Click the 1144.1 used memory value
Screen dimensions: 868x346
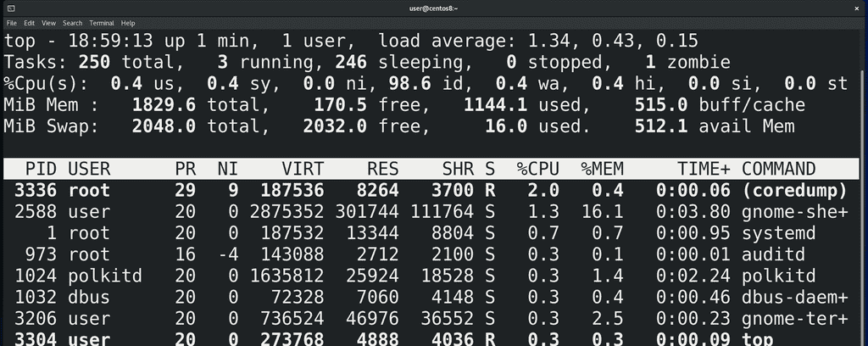tap(495, 104)
